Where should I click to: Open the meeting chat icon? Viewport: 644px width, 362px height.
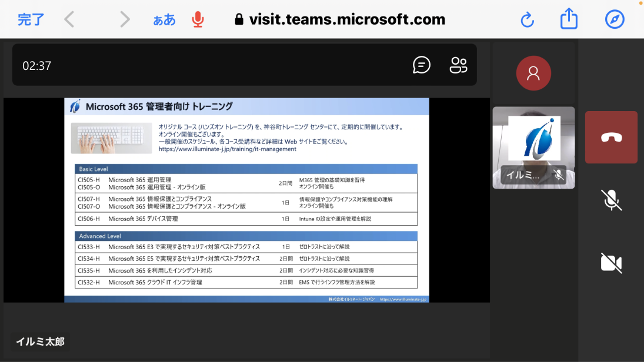[421, 65]
